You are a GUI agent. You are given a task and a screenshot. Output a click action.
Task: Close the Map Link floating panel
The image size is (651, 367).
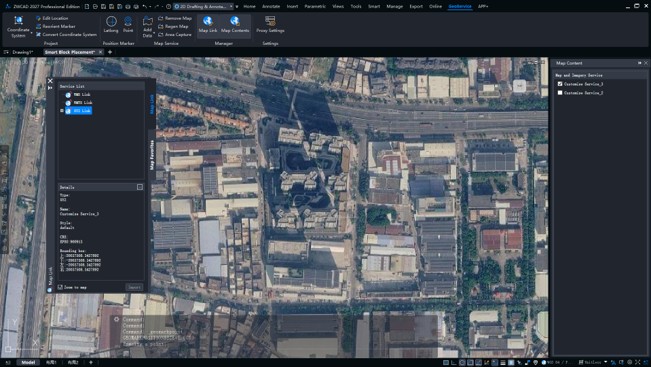(50, 81)
